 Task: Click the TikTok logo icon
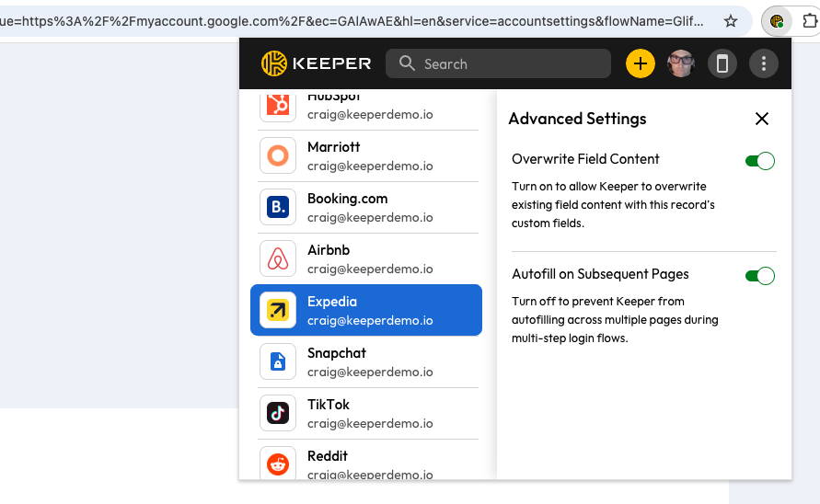click(x=278, y=413)
